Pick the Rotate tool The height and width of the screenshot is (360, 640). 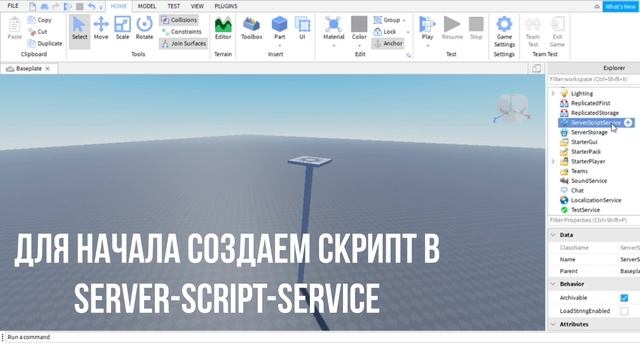click(x=144, y=28)
